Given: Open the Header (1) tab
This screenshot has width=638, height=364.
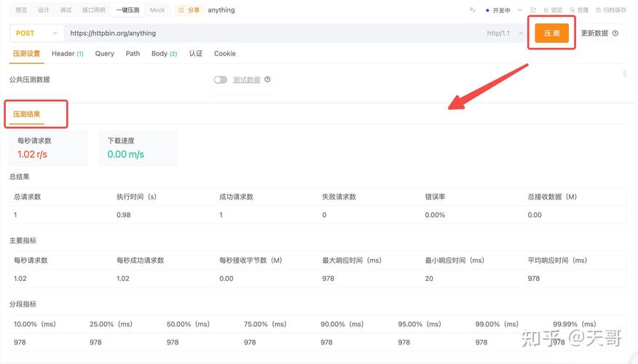Looking at the screenshot, I should point(68,54).
